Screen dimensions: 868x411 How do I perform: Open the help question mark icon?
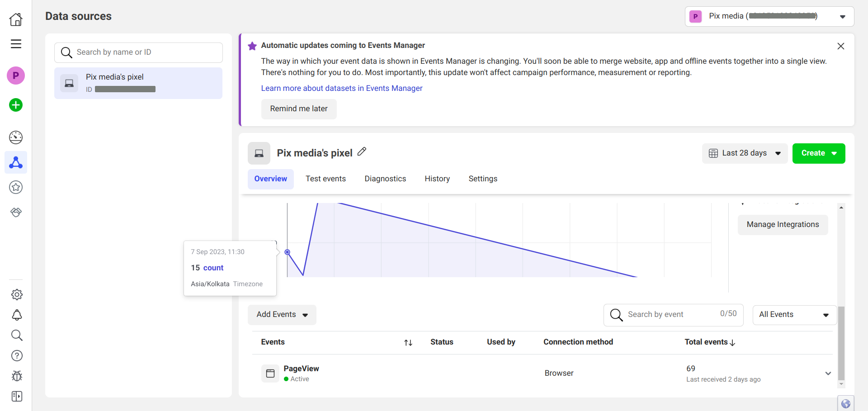pyautogui.click(x=17, y=356)
